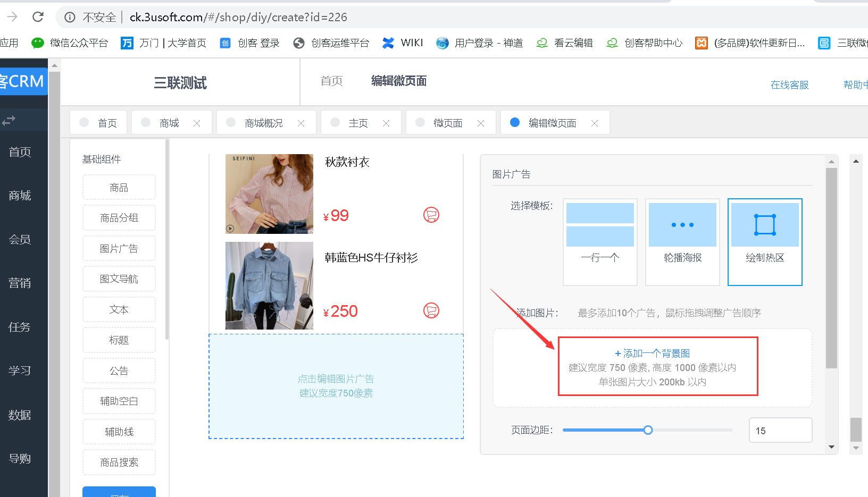The width and height of the screenshot is (868, 497).
Task: Click the browser address bar URL
Action: (238, 17)
